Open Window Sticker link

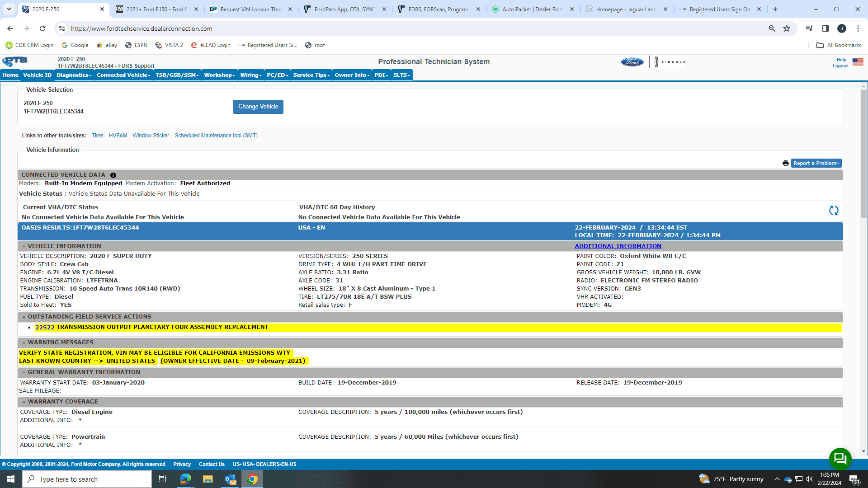click(x=151, y=136)
